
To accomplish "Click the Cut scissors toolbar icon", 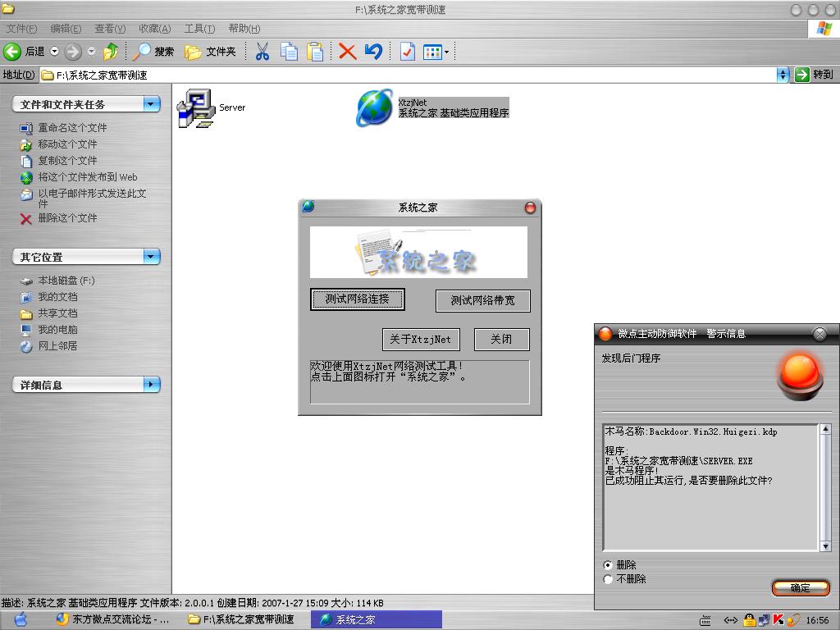I will [262, 52].
